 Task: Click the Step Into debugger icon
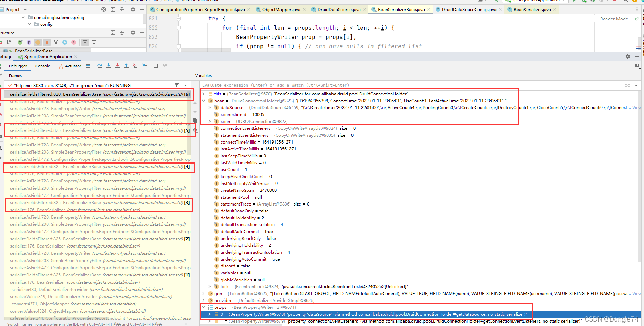point(109,66)
